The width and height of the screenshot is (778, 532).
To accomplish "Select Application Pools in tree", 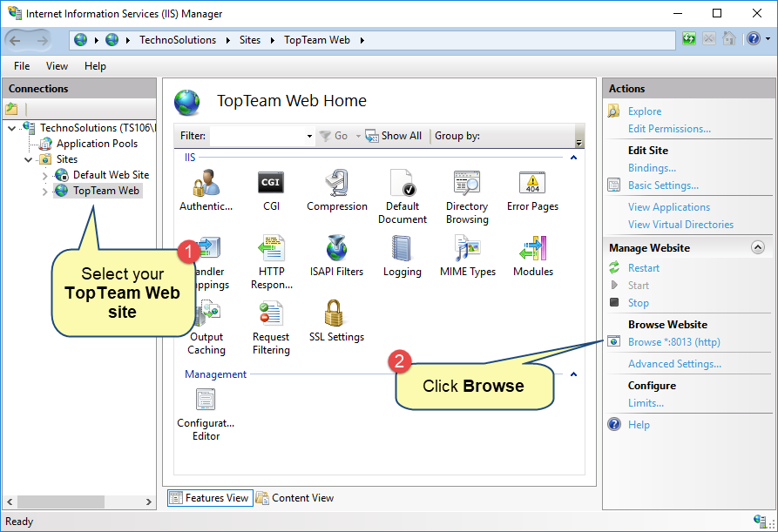I will (97, 144).
